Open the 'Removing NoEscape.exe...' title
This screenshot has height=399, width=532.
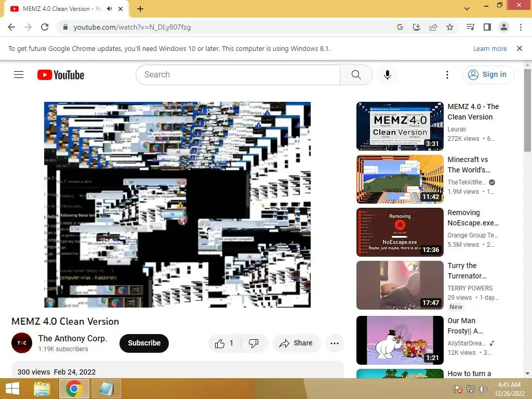pyautogui.click(x=473, y=218)
